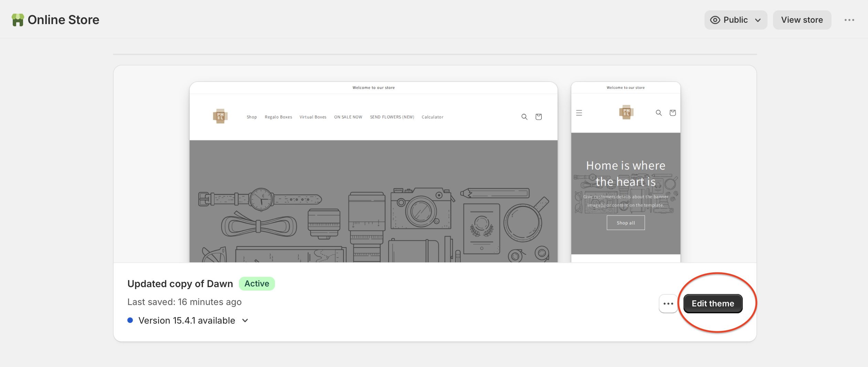
Task: Select ON SALE NOW in preview menu
Action: pos(348,117)
